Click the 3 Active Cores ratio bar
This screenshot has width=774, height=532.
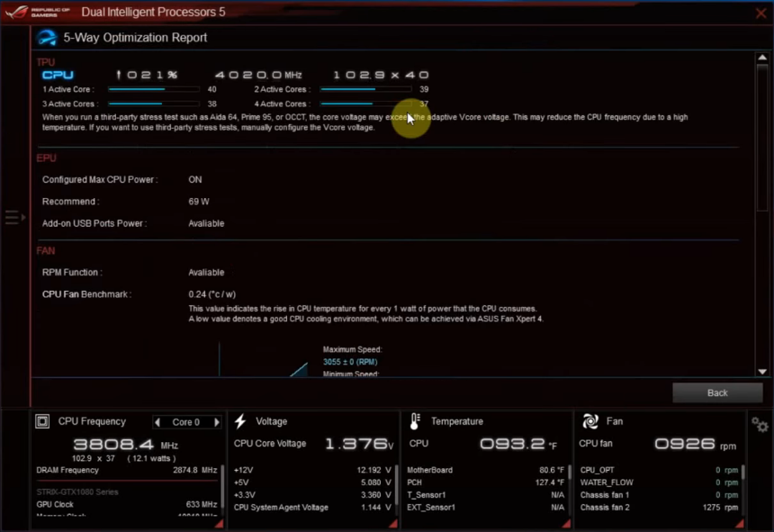tap(154, 104)
